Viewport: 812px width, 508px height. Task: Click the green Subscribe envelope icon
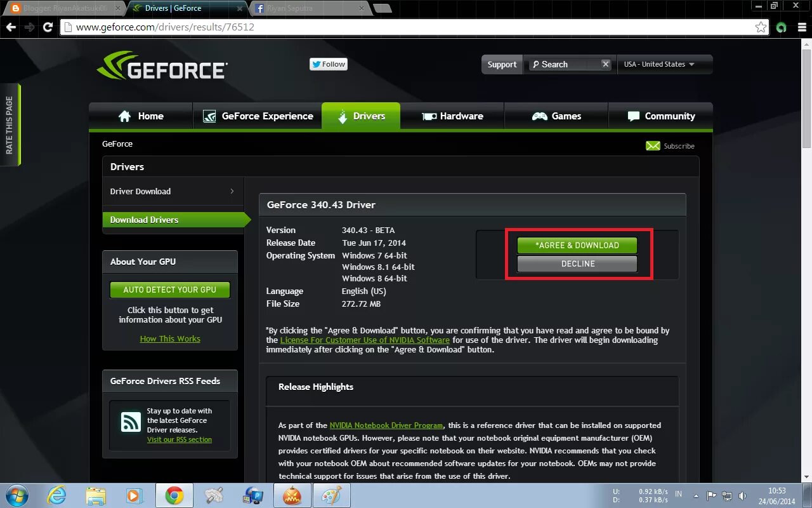coord(653,146)
